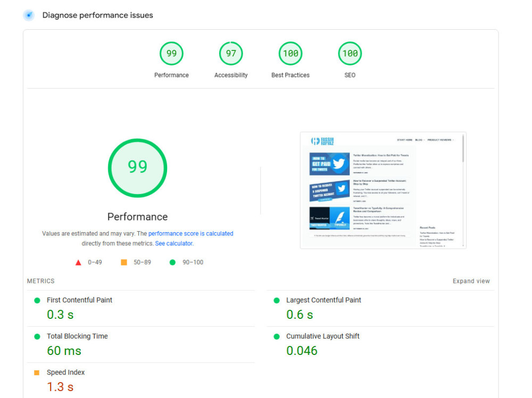This screenshot has width=532, height=398.
Task: Click the Best Practices category label
Action: [290, 75]
